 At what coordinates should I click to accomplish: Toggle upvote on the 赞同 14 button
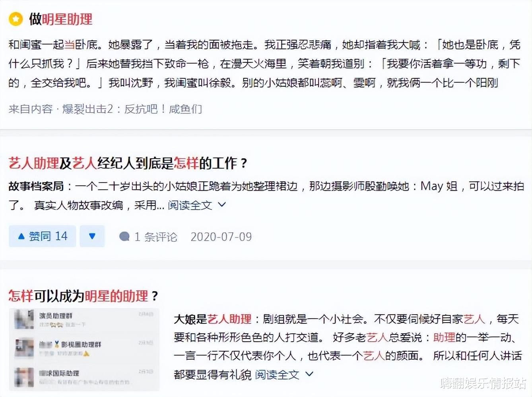42,236
